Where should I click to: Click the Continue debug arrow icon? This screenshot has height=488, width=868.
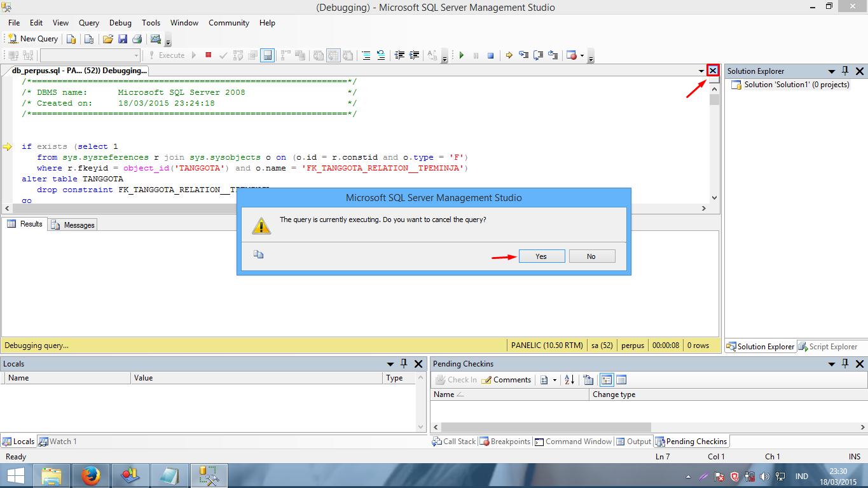click(x=461, y=55)
